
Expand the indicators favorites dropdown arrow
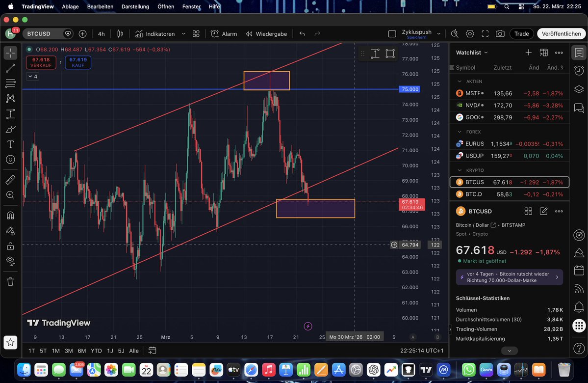point(183,34)
